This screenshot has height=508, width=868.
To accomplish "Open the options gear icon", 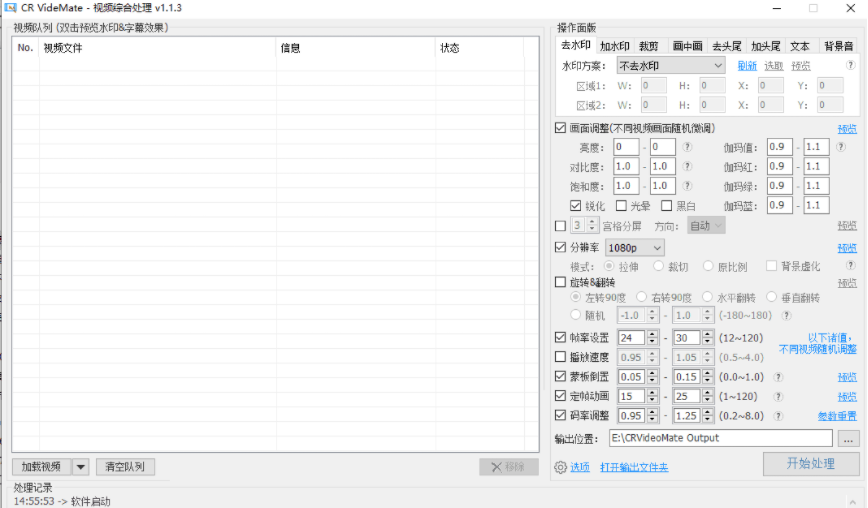I will 560,467.
